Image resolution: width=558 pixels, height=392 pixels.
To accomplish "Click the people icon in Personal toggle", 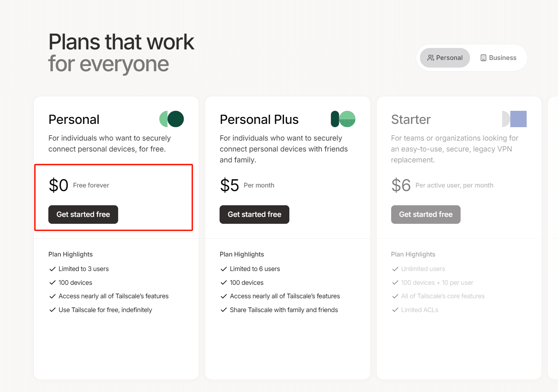I will [431, 58].
